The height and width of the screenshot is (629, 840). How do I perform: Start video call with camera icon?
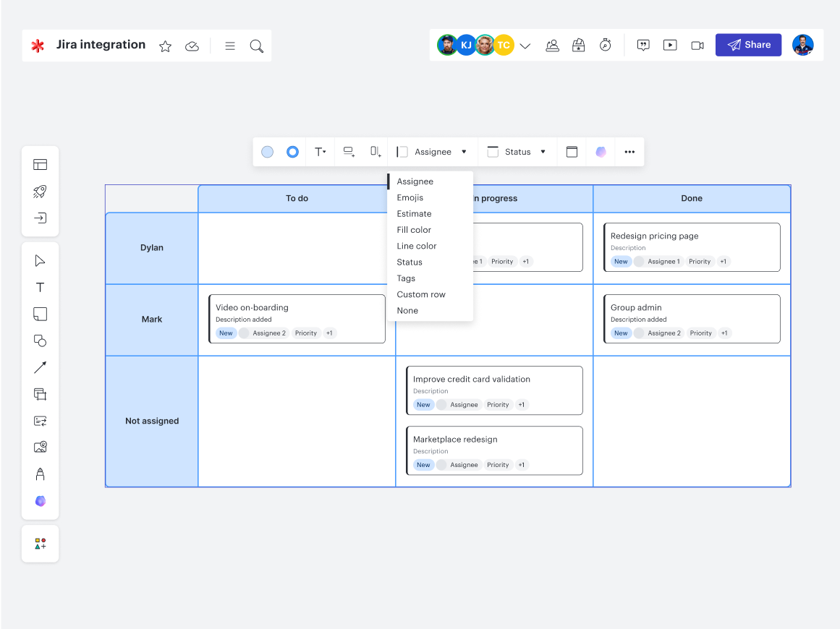(x=697, y=45)
